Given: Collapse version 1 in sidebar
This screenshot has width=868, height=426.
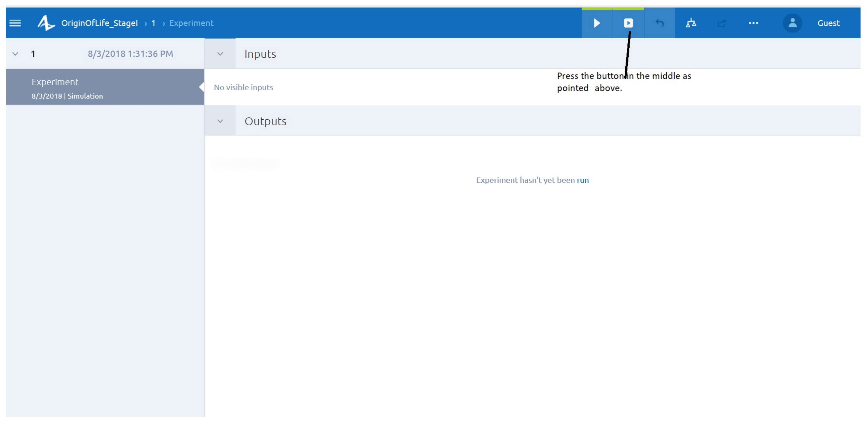Looking at the screenshot, I should [x=15, y=53].
